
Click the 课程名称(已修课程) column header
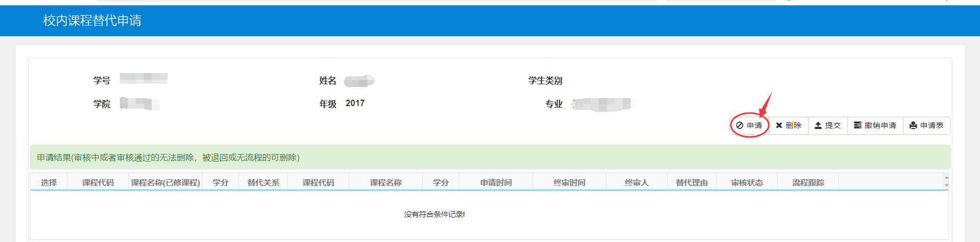click(x=166, y=182)
